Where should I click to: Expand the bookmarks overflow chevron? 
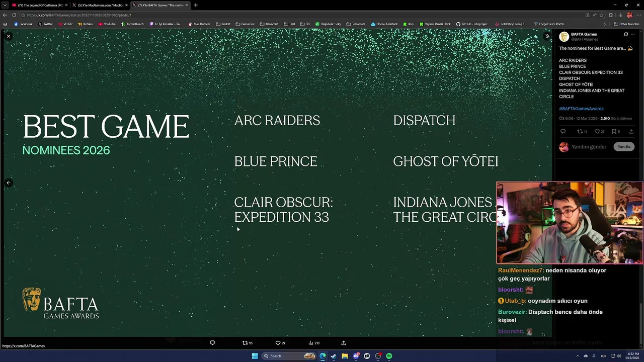point(605,24)
